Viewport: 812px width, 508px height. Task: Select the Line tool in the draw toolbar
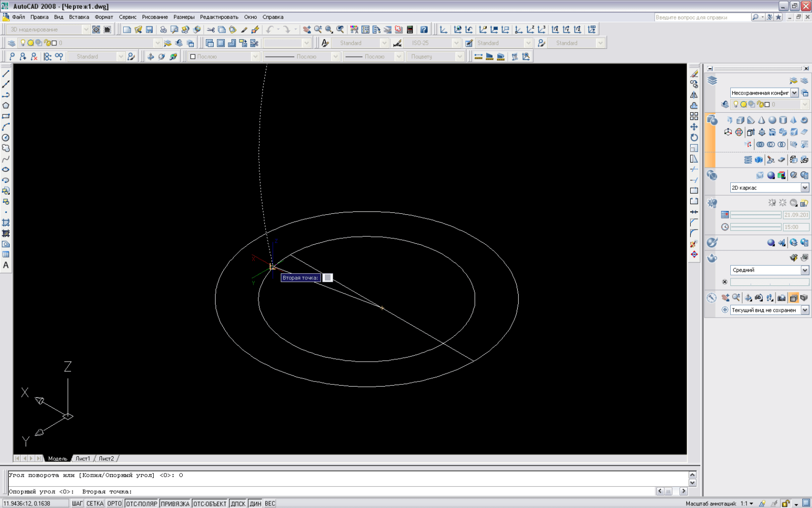click(6, 74)
